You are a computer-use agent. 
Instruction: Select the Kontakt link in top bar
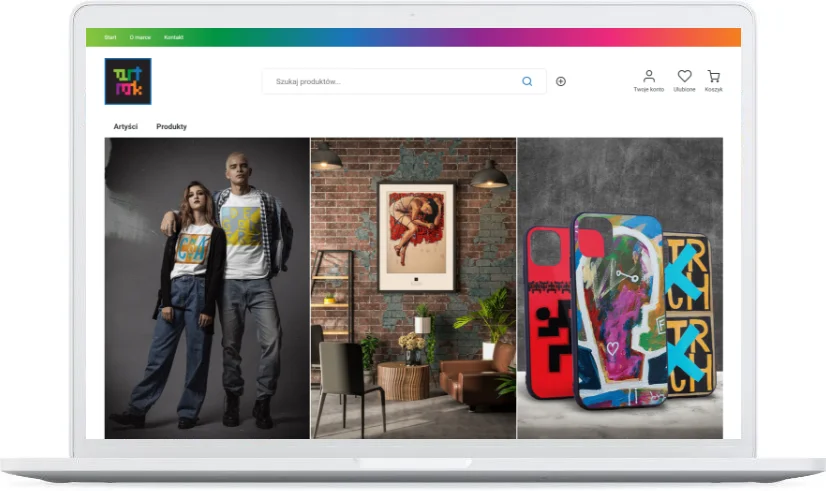coord(174,38)
